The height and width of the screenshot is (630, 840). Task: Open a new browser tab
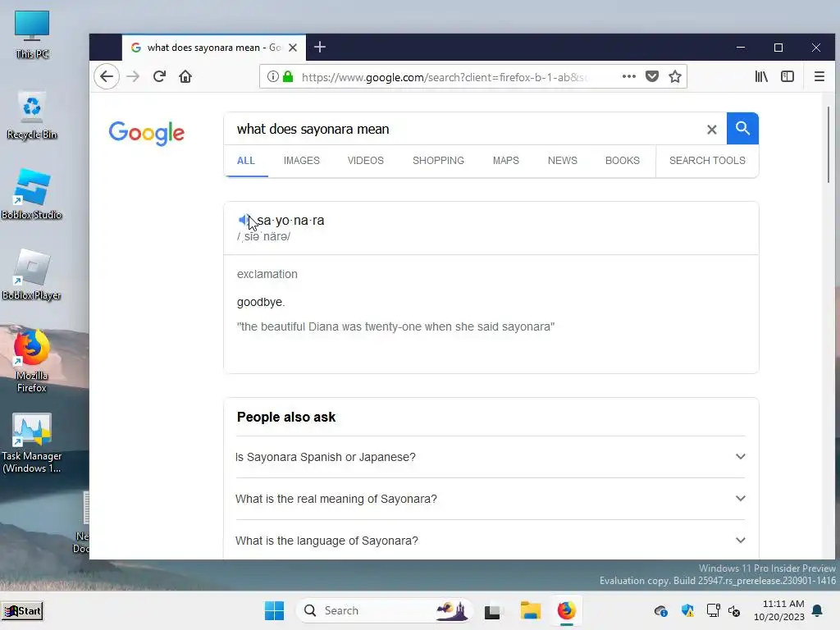pyautogui.click(x=320, y=47)
